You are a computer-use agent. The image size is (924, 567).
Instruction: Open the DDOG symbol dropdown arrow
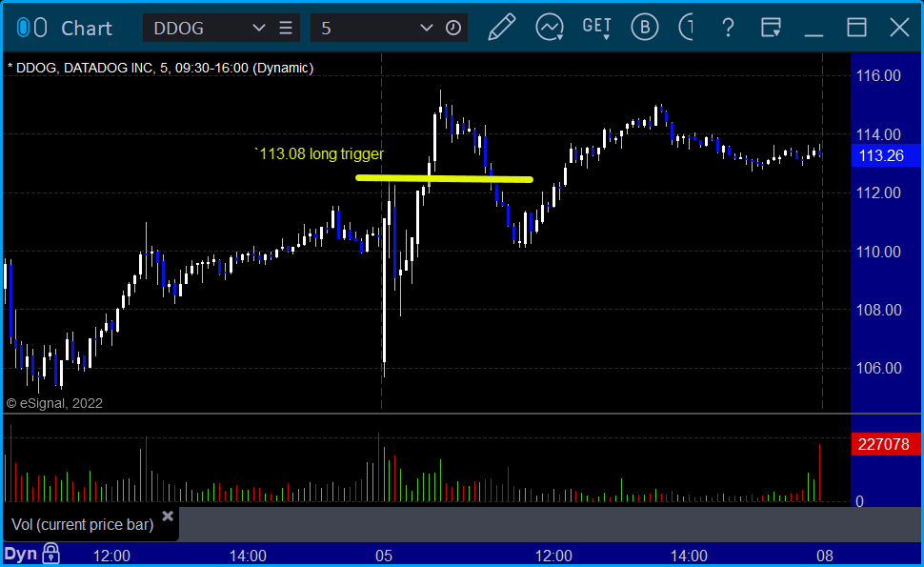point(259,28)
